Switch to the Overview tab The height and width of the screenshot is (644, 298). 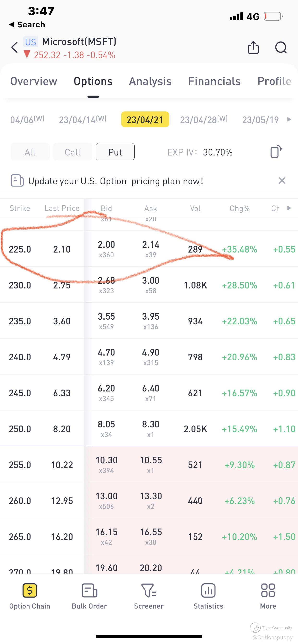[x=34, y=81]
